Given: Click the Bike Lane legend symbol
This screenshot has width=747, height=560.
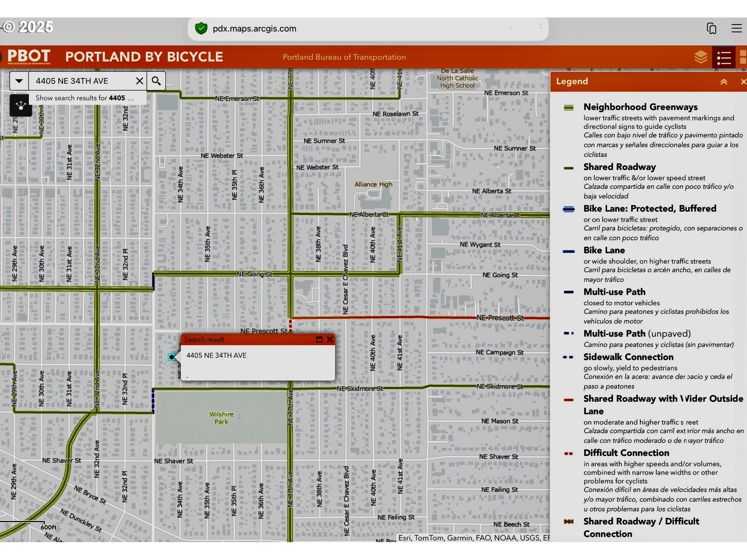Looking at the screenshot, I should tap(568, 251).
